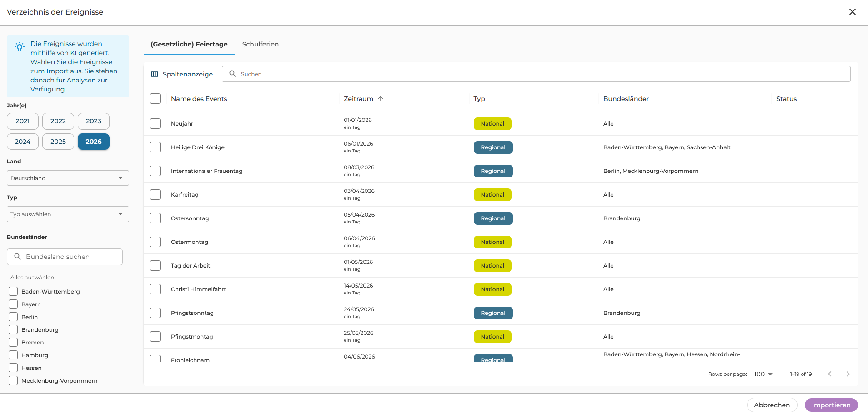Enable the Mecklenburg-Vorpommern filter checkbox

(x=13, y=380)
